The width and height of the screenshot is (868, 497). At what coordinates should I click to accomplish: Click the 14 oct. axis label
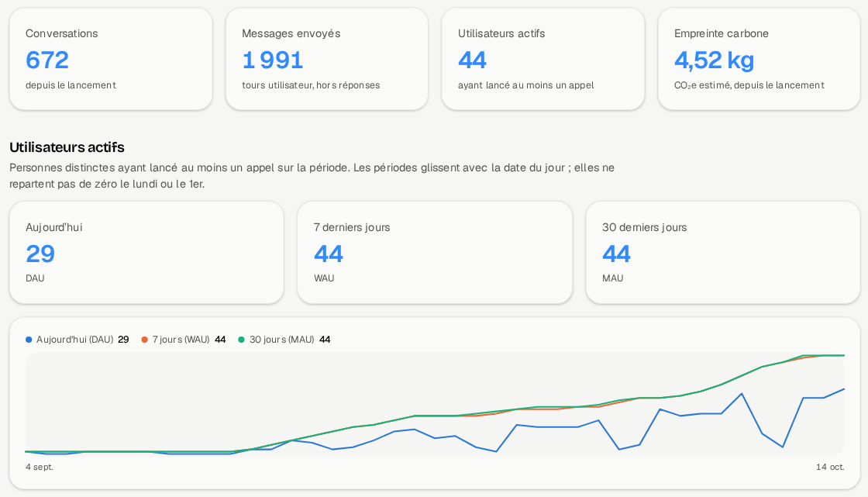830,467
